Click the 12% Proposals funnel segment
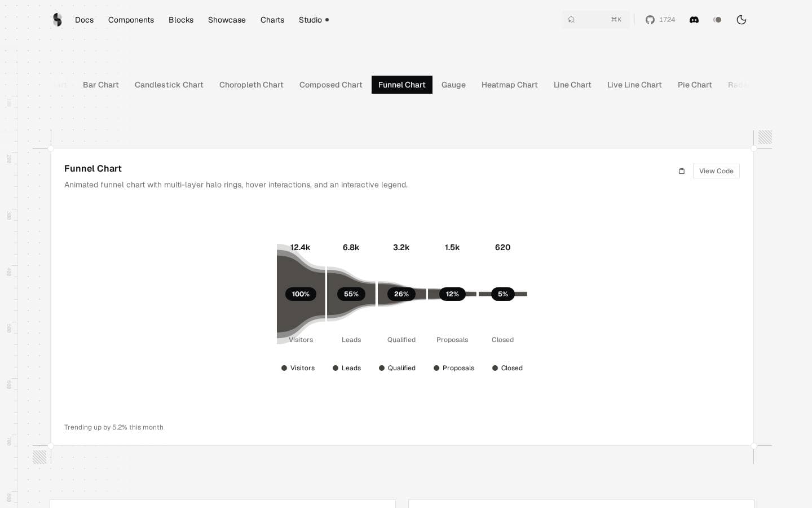 click(452, 294)
